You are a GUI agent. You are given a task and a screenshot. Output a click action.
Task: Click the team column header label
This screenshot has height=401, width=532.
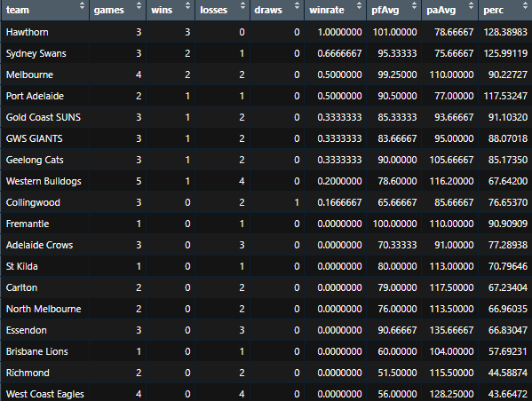click(x=18, y=10)
